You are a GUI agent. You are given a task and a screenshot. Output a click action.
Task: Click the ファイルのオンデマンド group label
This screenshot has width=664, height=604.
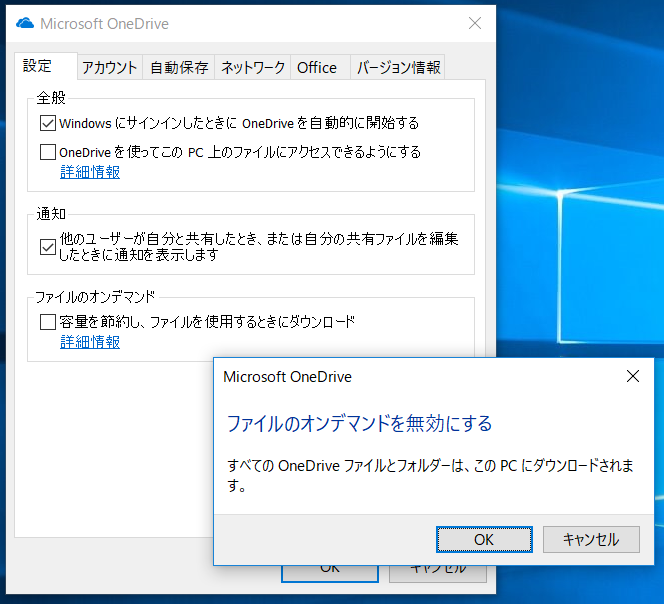pos(95,297)
